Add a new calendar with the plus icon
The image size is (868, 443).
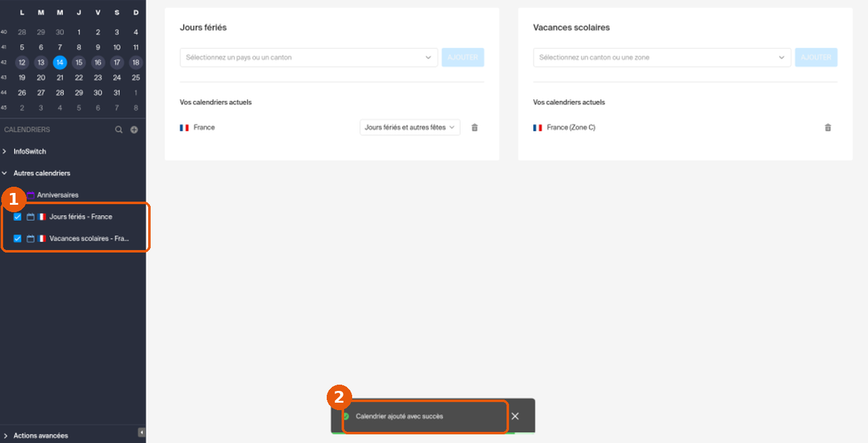[134, 130]
